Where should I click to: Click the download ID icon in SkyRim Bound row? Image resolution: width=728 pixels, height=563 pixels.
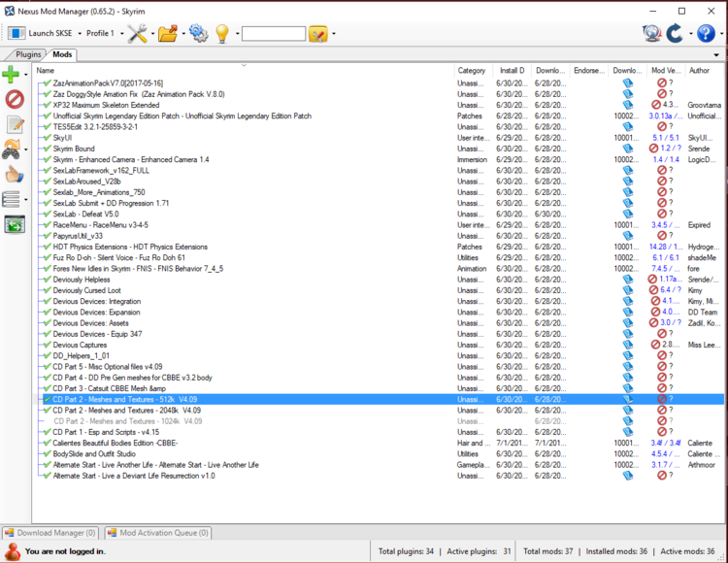[x=627, y=149]
